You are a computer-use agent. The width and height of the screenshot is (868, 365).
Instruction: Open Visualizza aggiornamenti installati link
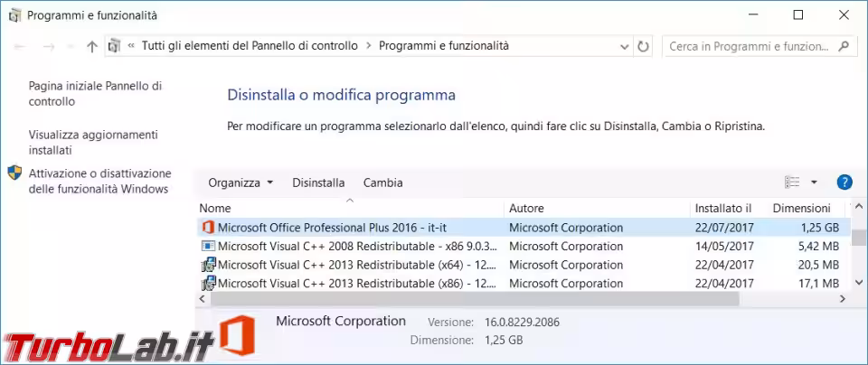click(x=93, y=142)
